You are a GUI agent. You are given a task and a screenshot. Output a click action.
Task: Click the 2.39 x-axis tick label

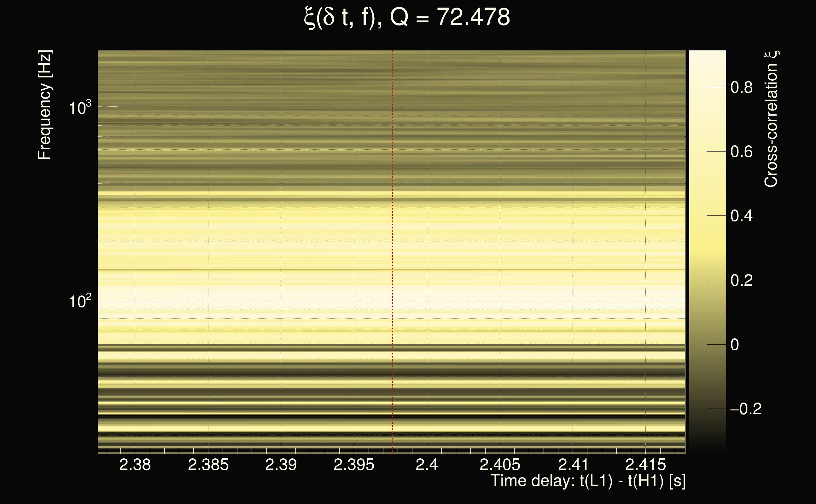(x=281, y=465)
